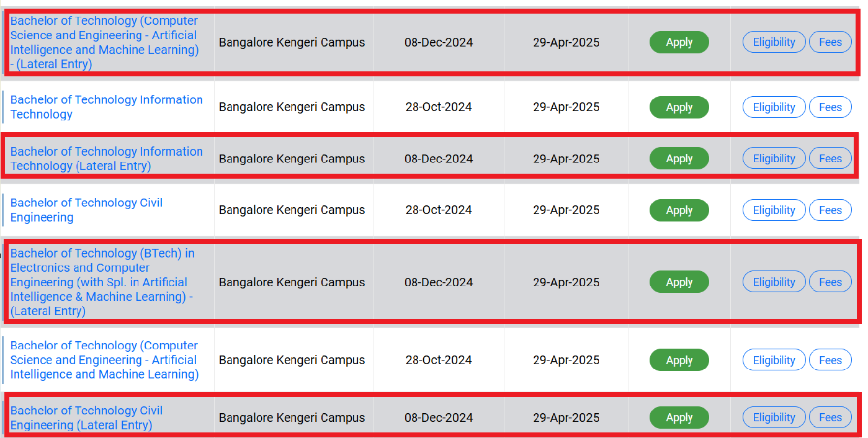Open CSE Artificial Intelligence and Machine Learning link
The height and width of the screenshot is (438, 868).
pyautogui.click(x=103, y=360)
